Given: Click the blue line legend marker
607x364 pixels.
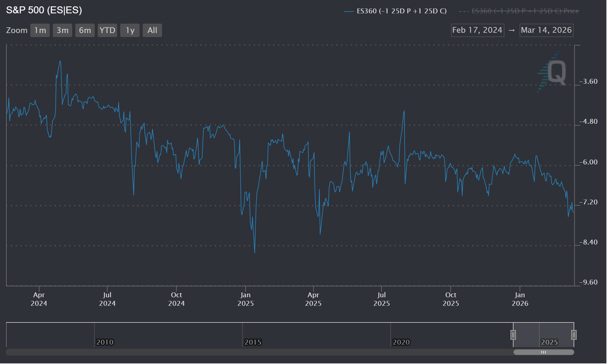Looking at the screenshot, I should [349, 12].
